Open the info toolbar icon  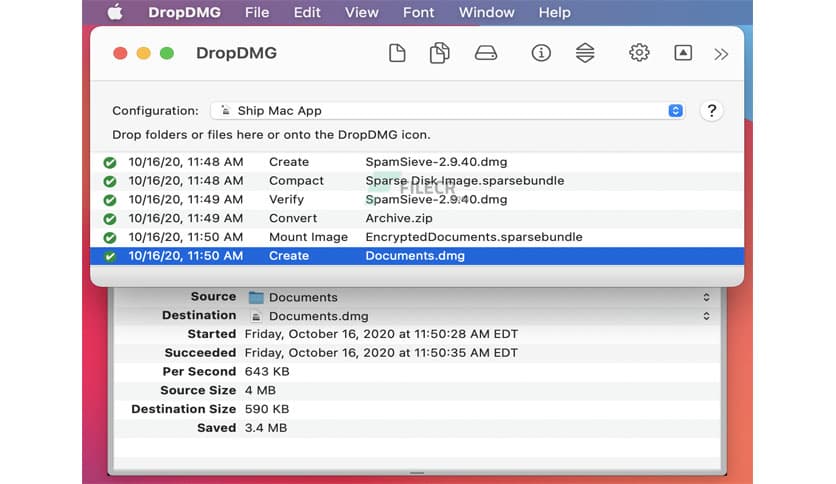(541, 53)
